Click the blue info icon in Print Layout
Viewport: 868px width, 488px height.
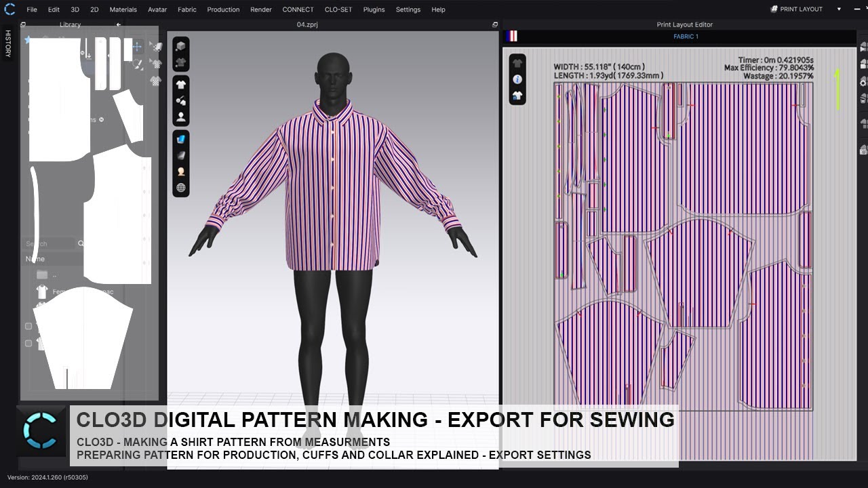517,79
